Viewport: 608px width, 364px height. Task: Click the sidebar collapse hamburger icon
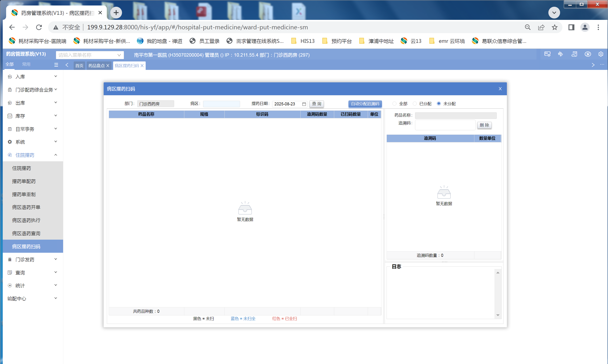pyautogui.click(x=56, y=65)
